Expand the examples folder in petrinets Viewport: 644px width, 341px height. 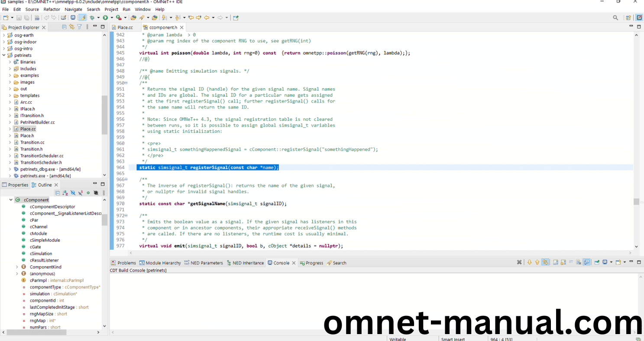[x=10, y=75]
